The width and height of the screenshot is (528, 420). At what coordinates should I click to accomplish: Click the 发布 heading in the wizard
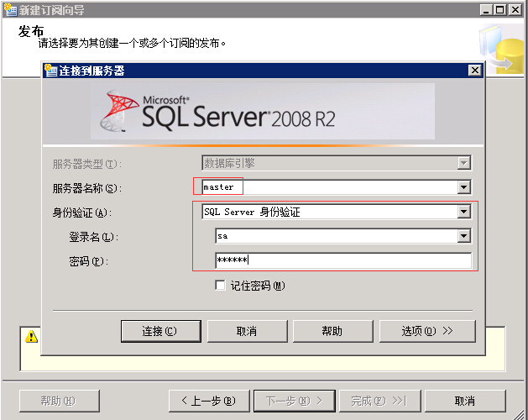coord(31,31)
